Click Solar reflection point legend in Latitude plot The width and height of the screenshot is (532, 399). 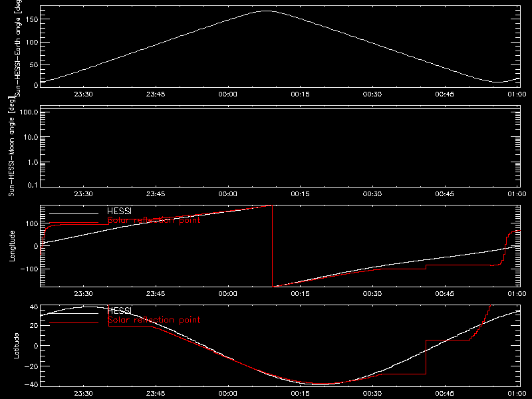154,320
